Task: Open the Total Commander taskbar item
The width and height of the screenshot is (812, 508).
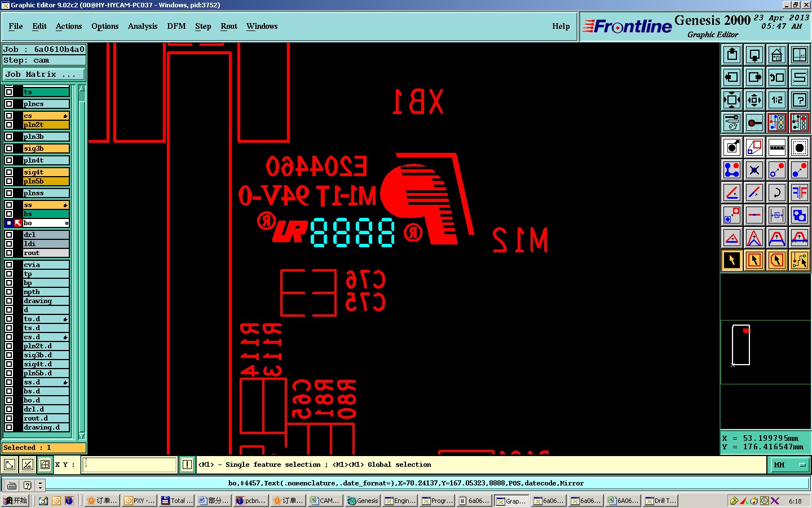Action: click(176, 501)
